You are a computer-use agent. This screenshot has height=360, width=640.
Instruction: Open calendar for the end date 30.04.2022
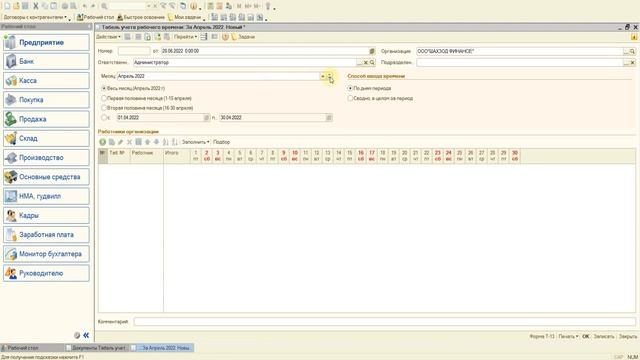329,118
